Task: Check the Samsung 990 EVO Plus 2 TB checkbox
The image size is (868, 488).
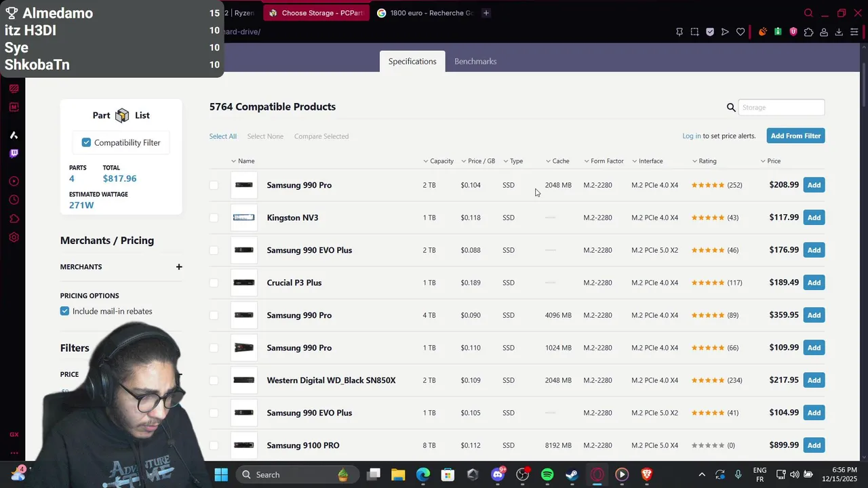Action: coord(214,250)
